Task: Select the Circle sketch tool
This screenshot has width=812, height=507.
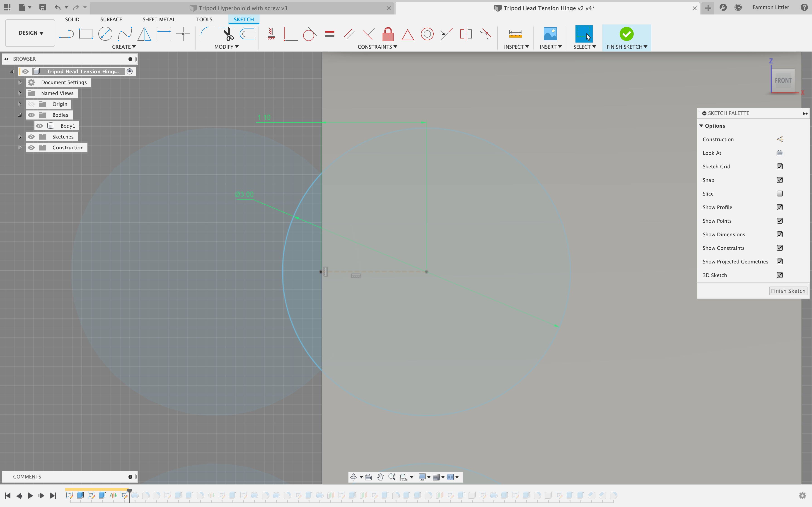Action: pyautogui.click(x=105, y=33)
